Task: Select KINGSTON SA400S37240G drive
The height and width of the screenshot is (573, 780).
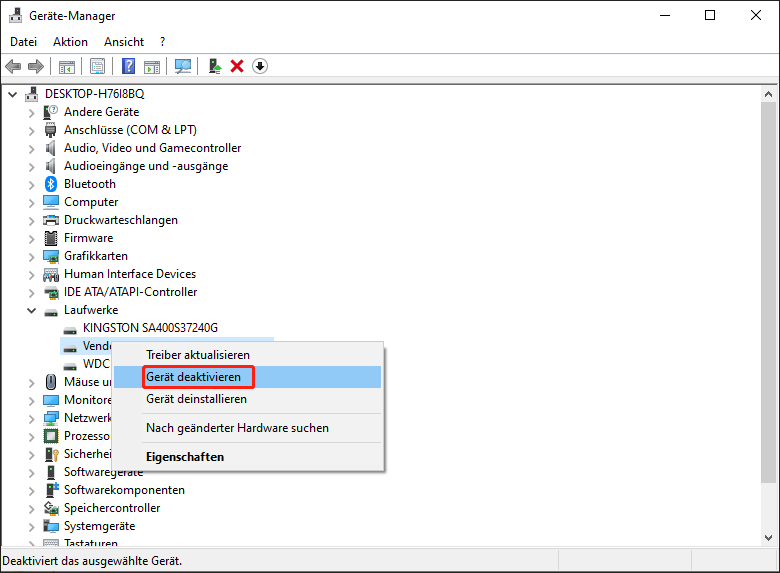Action: coord(150,328)
